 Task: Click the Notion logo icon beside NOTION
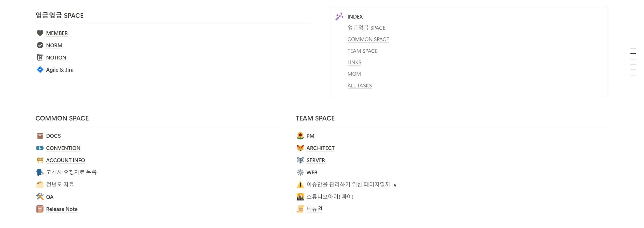(40, 57)
